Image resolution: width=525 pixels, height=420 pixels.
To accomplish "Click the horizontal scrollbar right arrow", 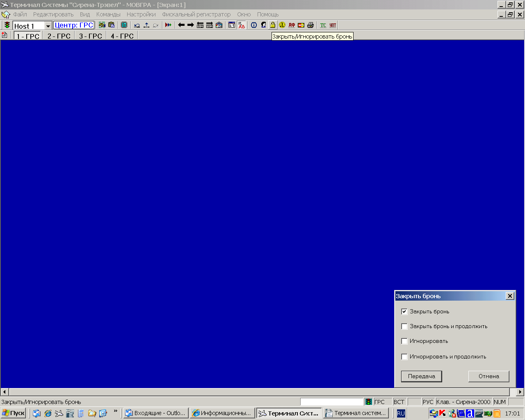I will coord(520,392).
